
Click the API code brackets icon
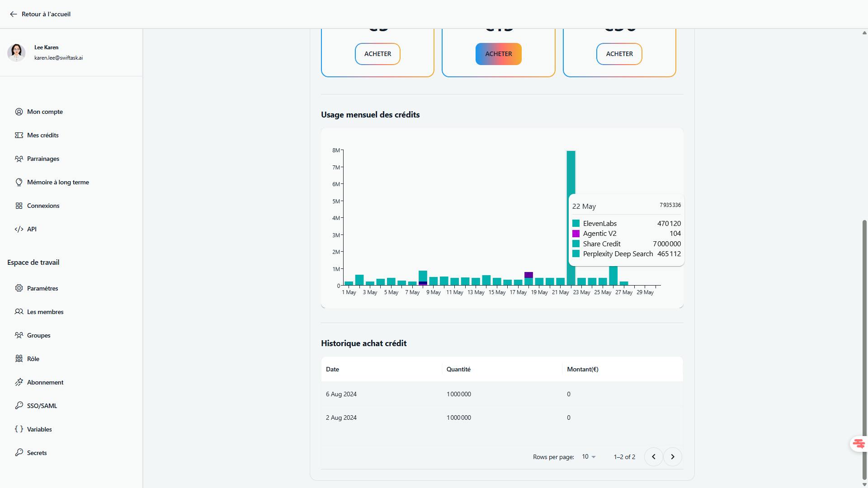[x=19, y=229]
